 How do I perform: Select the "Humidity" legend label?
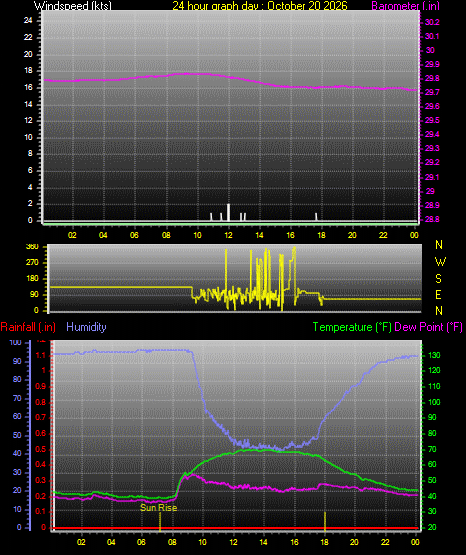86,327
